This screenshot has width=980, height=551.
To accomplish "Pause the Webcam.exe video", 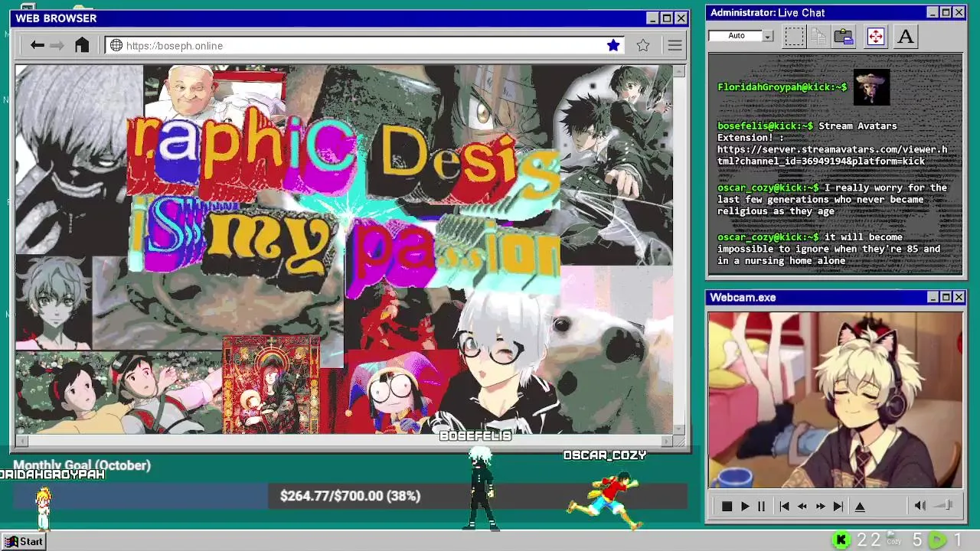I will [x=761, y=506].
